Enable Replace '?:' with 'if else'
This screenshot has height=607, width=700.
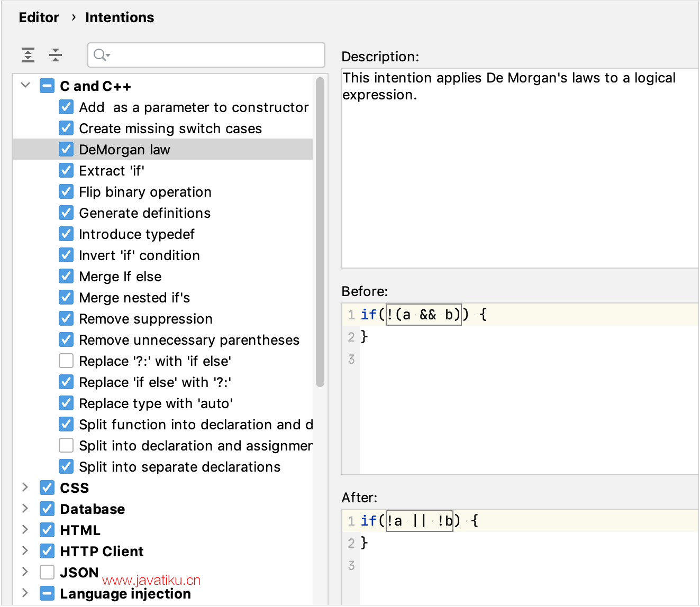pos(66,361)
